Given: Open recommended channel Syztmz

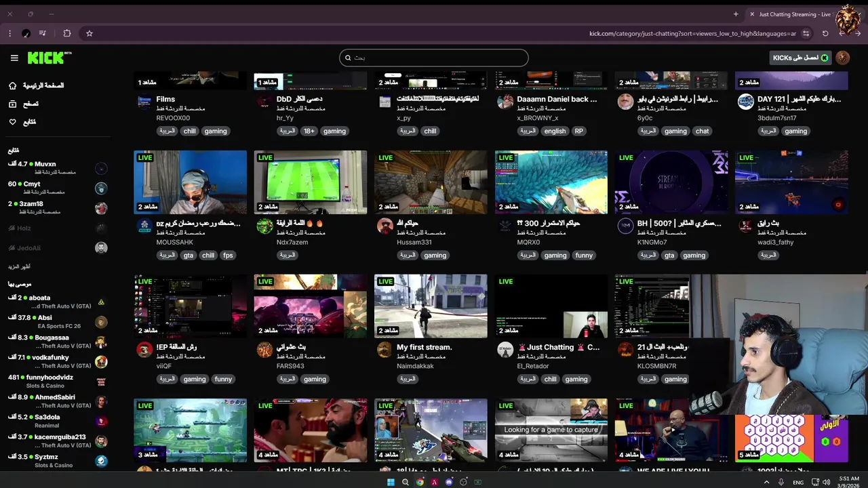Looking at the screenshot, I should [x=58, y=461].
